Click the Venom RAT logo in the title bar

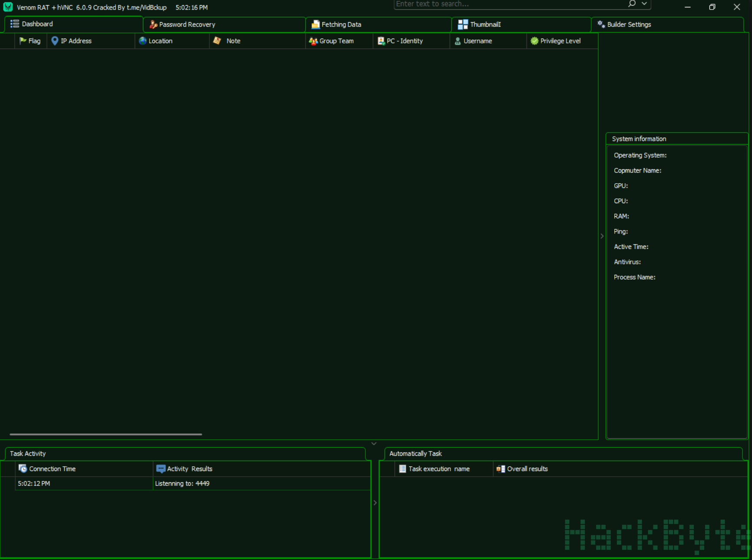point(8,7)
